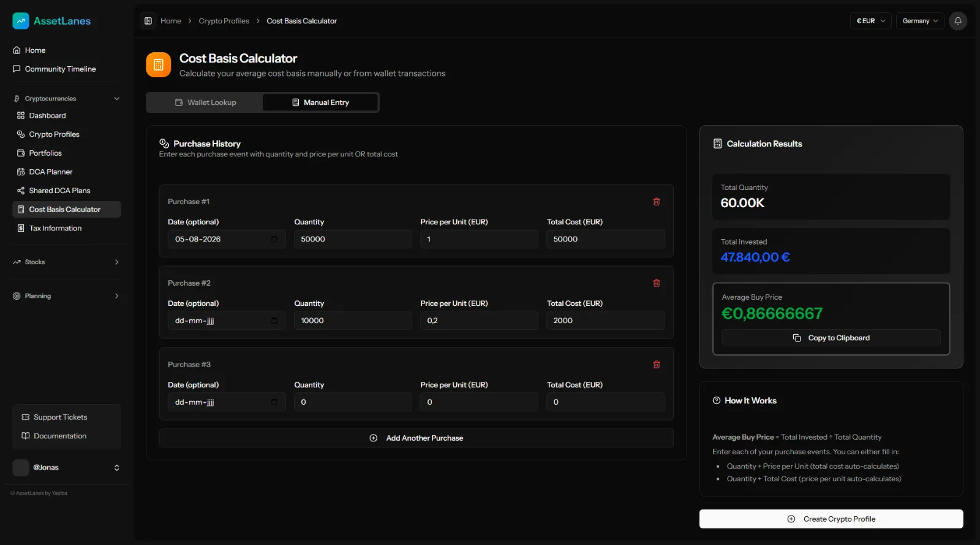Collapse the Cryptocurrencies section
Image resolution: width=980 pixels, height=545 pixels.
[x=66, y=99]
